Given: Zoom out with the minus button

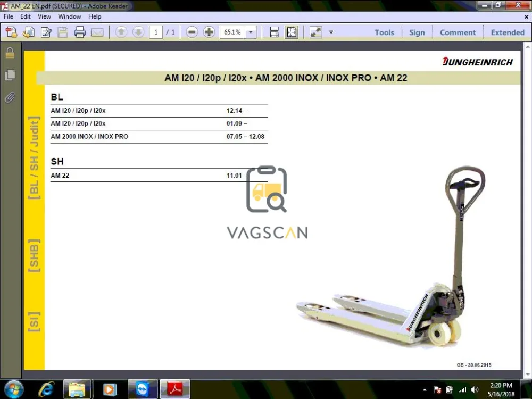Looking at the screenshot, I should point(192,32).
